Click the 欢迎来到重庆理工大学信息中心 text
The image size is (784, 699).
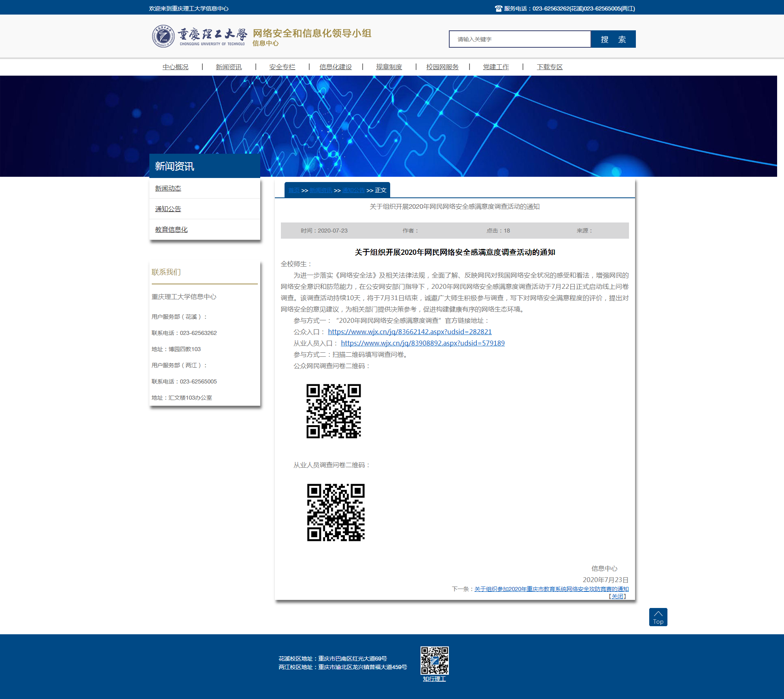pyautogui.click(x=189, y=8)
